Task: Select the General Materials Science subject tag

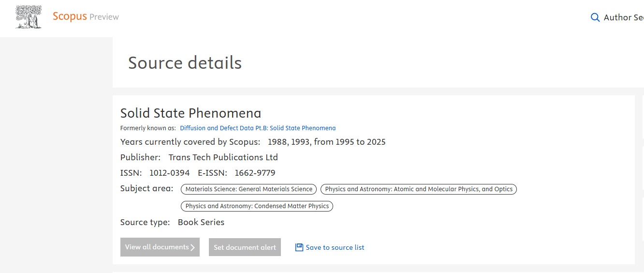Action: [249, 189]
